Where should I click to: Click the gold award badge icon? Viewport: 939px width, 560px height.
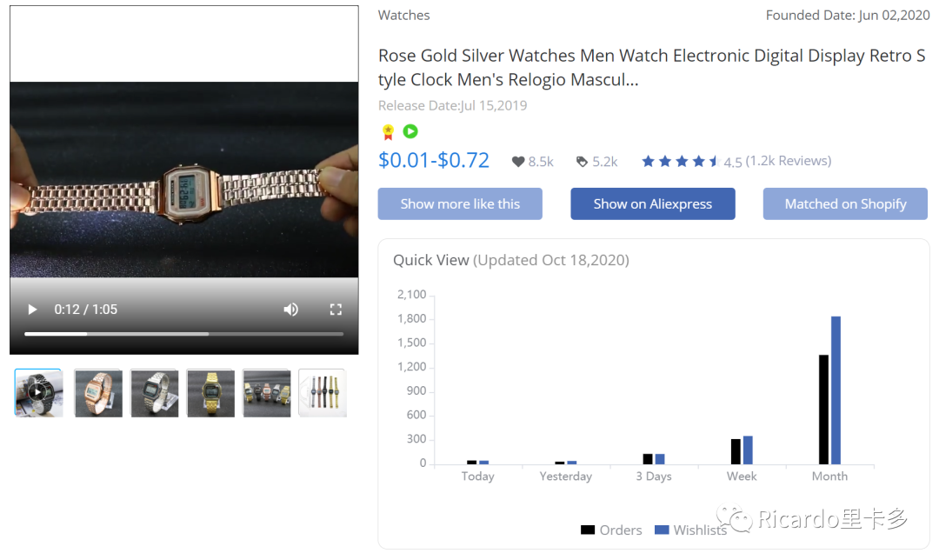(x=388, y=132)
